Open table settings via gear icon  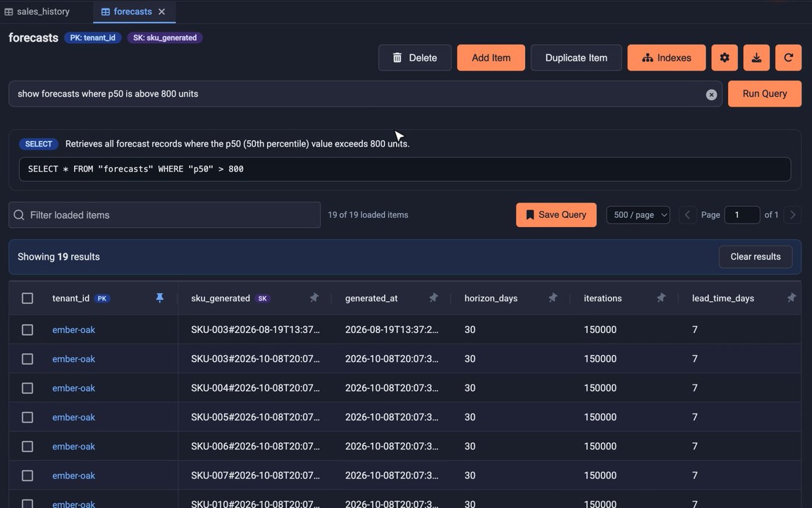click(724, 58)
